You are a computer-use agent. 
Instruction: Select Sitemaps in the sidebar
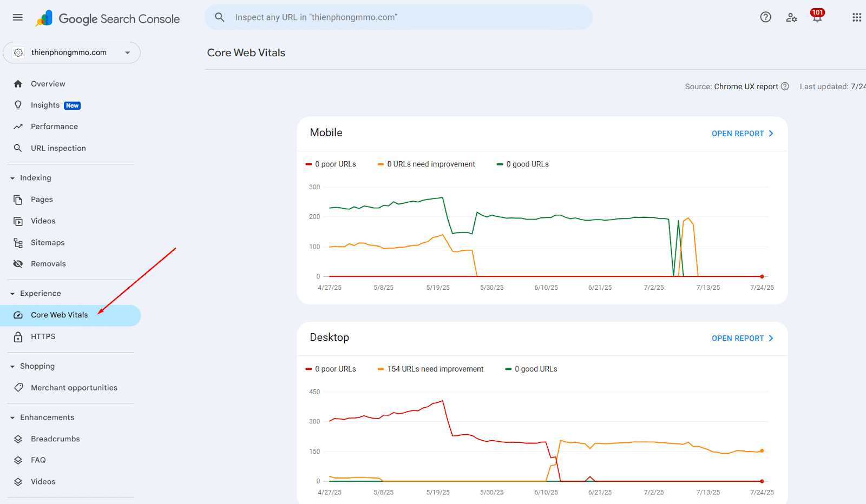[x=48, y=243]
